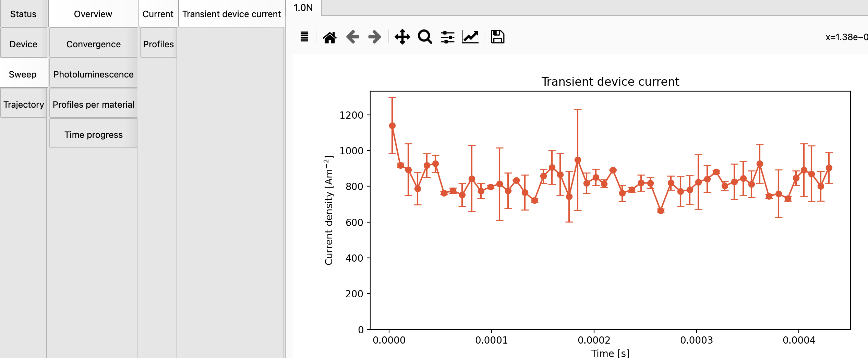
Task: Save the figure with the floppy disk icon
Action: [497, 37]
